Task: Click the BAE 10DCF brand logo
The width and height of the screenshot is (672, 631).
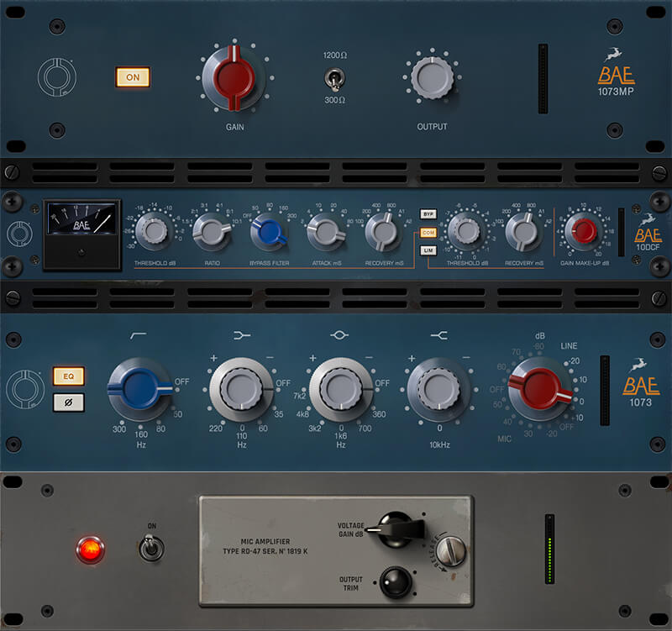Action: [x=648, y=232]
